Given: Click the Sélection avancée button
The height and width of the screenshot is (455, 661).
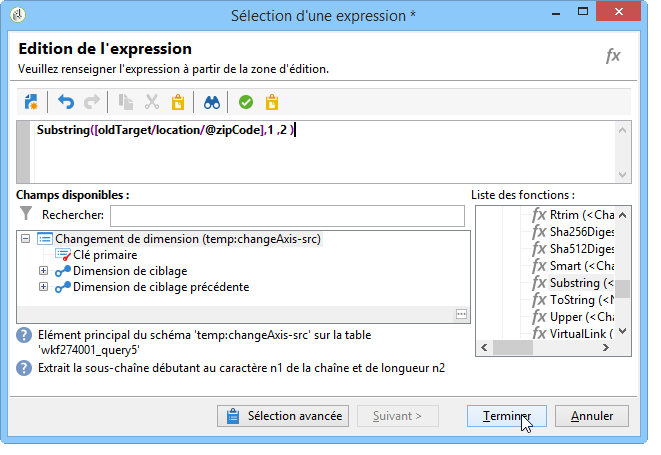Looking at the screenshot, I should (x=283, y=416).
